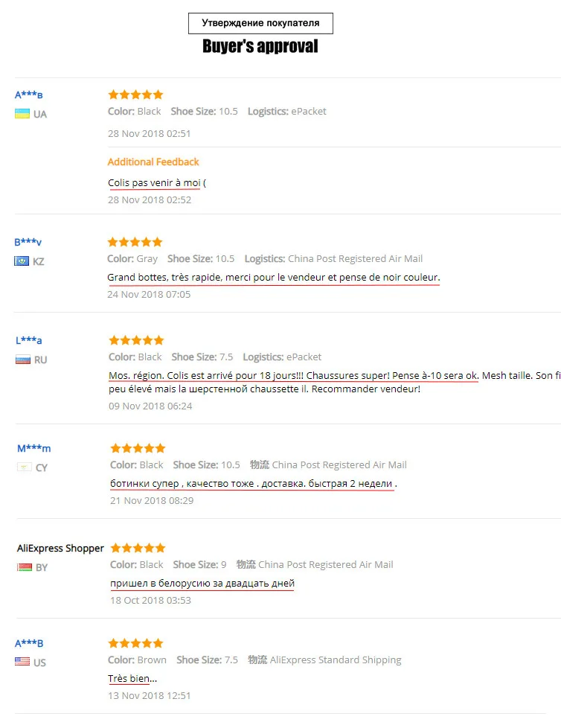Click the Buyer's approval heading
This screenshot has height=728, width=561.
tap(260, 46)
